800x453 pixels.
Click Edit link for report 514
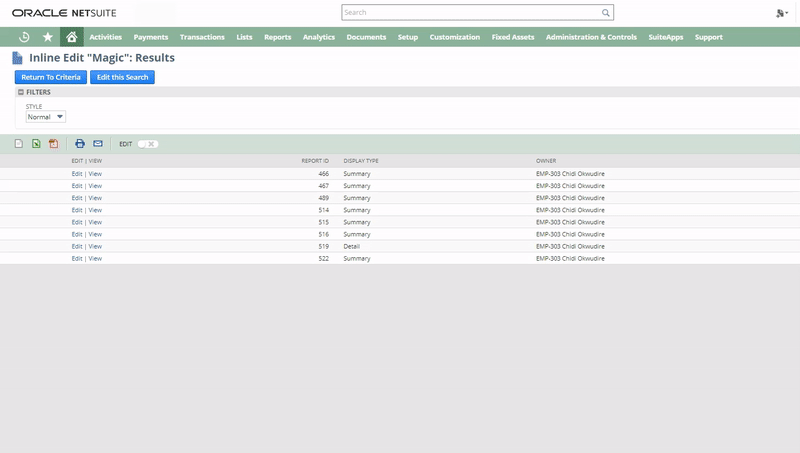coord(77,210)
